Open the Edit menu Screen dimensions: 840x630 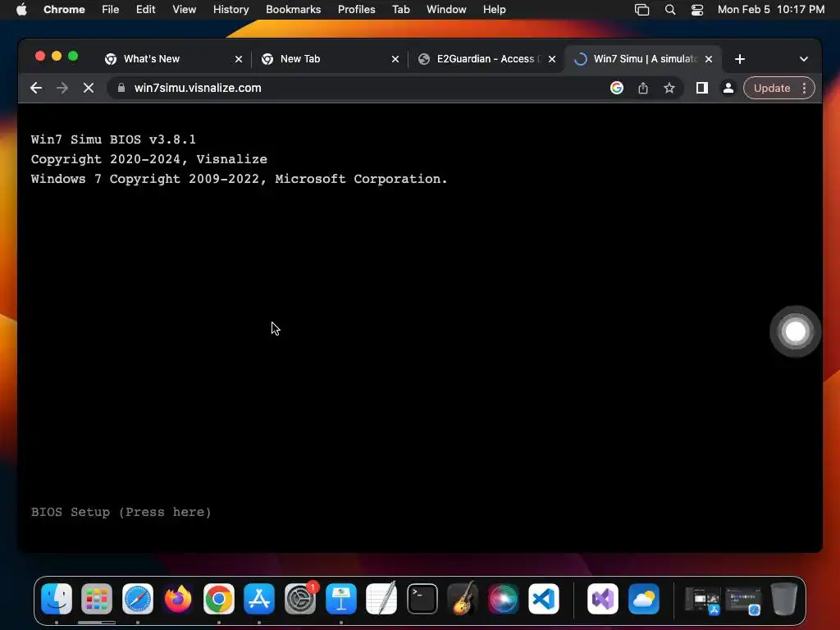coord(145,9)
